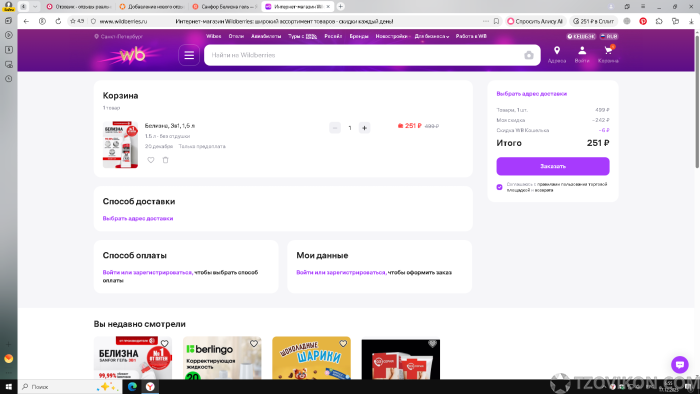
Task: Open the browser extensions puzzle icon
Action: click(659, 21)
